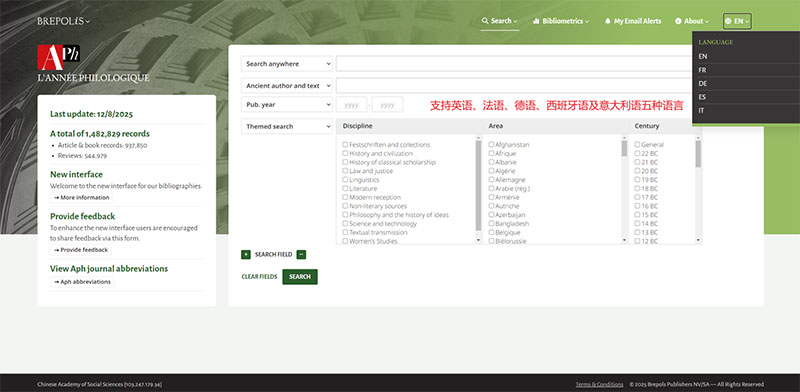Open the Pub. year dropdown
Screen dimensions: 800x392
click(x=287, y=105)
